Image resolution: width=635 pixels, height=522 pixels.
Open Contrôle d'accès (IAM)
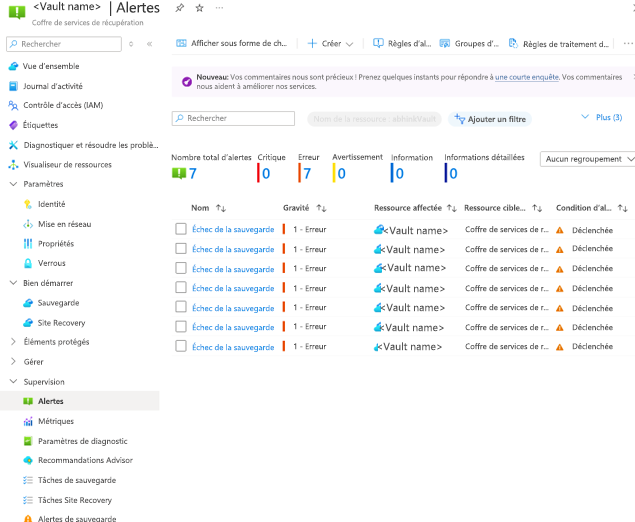[x=63, y=105]
